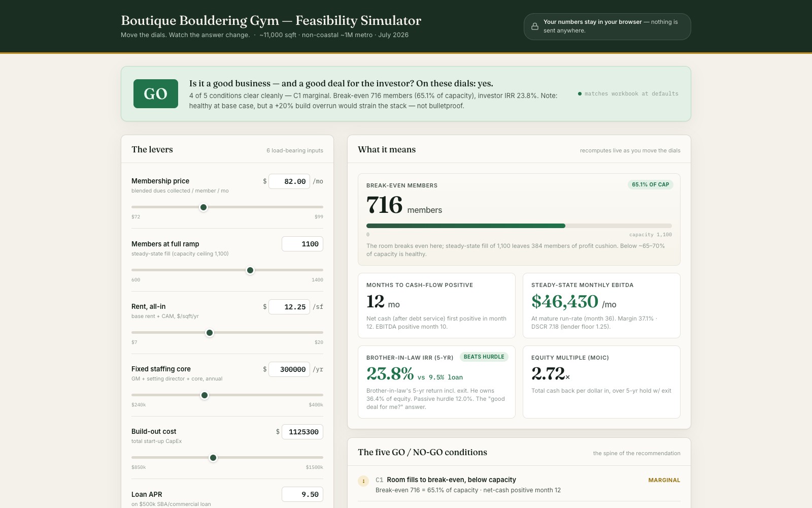Image resolution: width=812 pixels, height=508 pixels.
Task: Click the BEATS HURDLE badge
Action: 484,357
